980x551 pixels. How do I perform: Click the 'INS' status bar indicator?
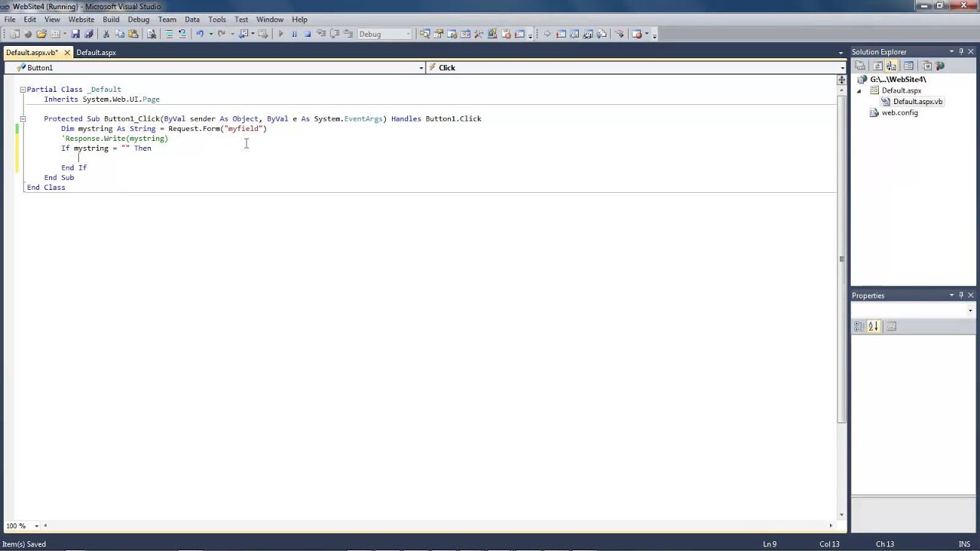(x=964, y=544)
